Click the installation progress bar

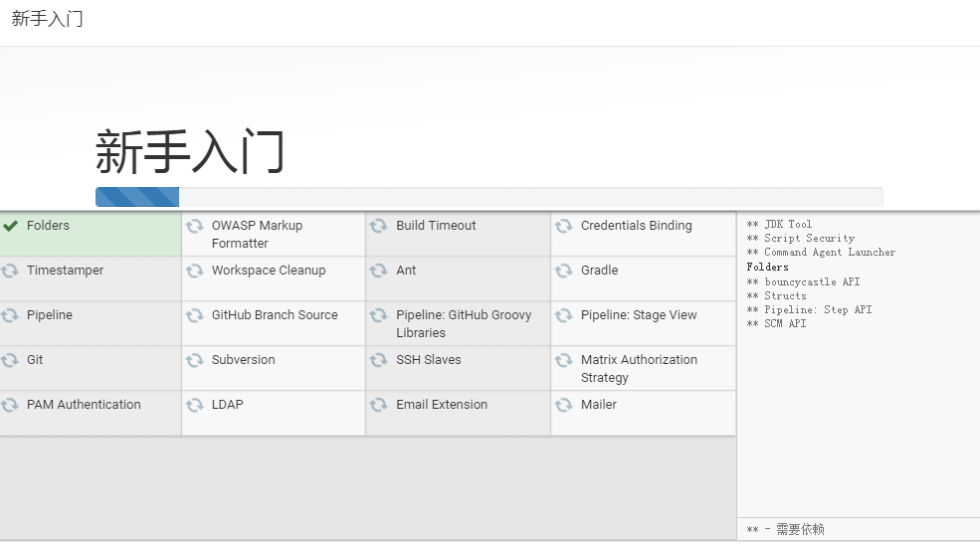click(489, 197)
